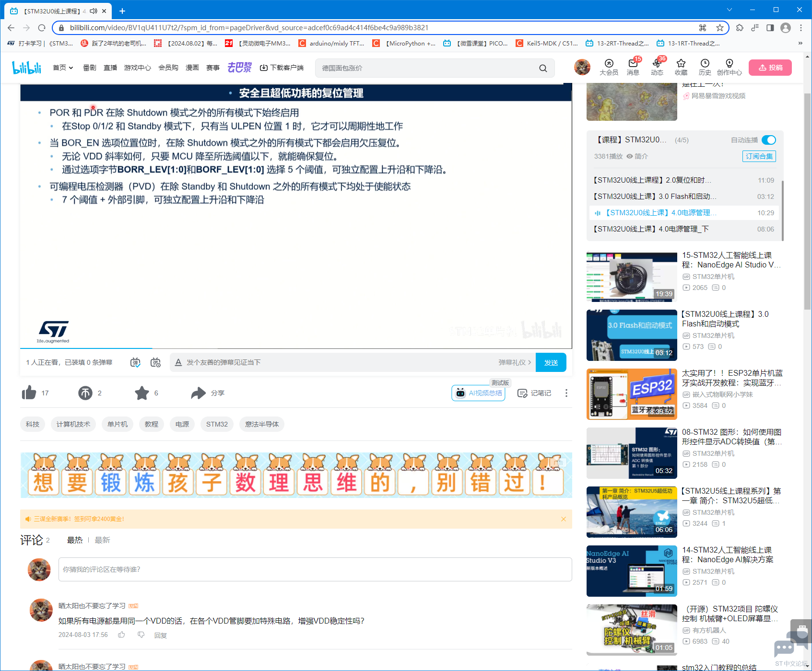Open the 收藏 favorites star icon
Viewport: 812px width, 671px height.
tap(681, 67)
